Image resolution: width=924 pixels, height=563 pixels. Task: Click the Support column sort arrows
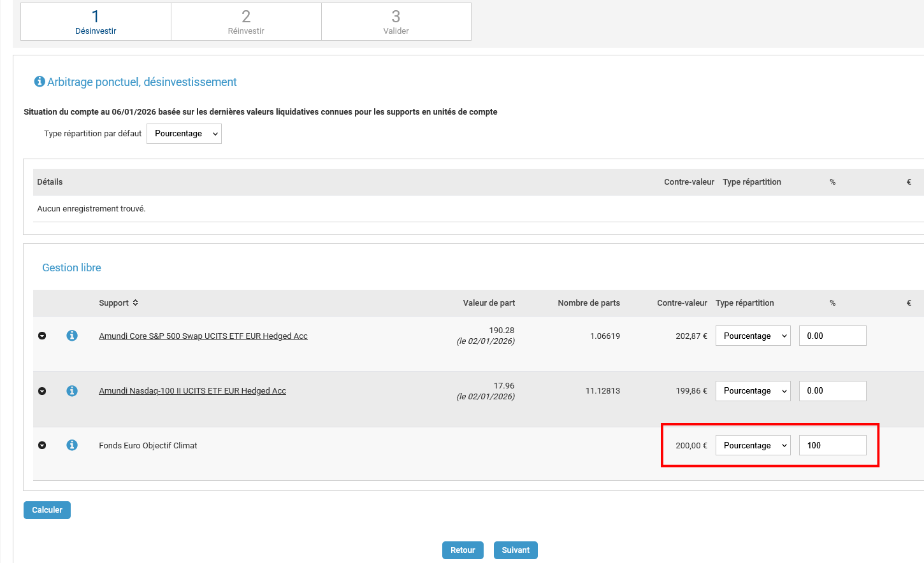pyautogui.click(x=135, y=303)
